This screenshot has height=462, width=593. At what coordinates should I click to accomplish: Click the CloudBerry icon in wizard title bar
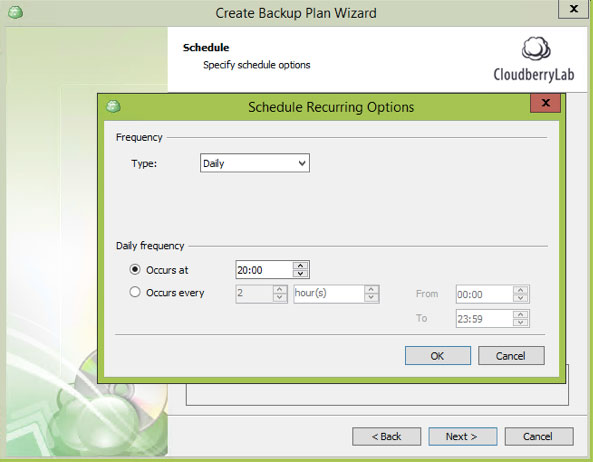16,12
